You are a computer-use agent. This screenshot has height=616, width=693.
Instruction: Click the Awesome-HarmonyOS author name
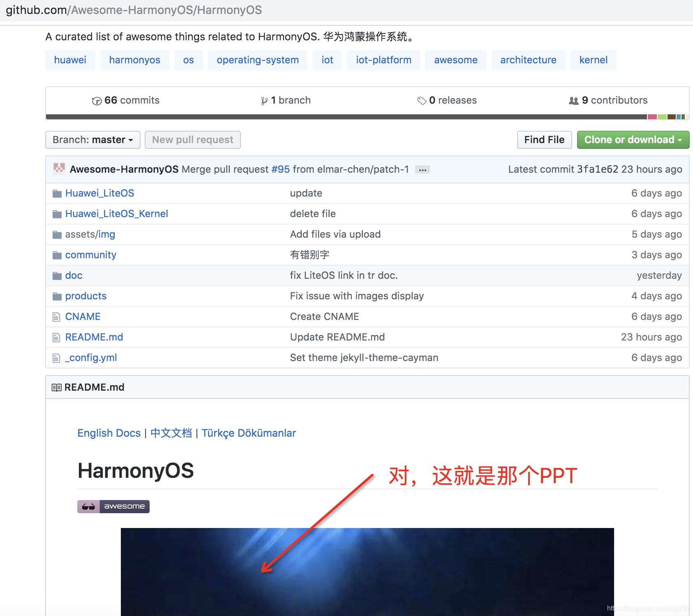tap(124, 169)
